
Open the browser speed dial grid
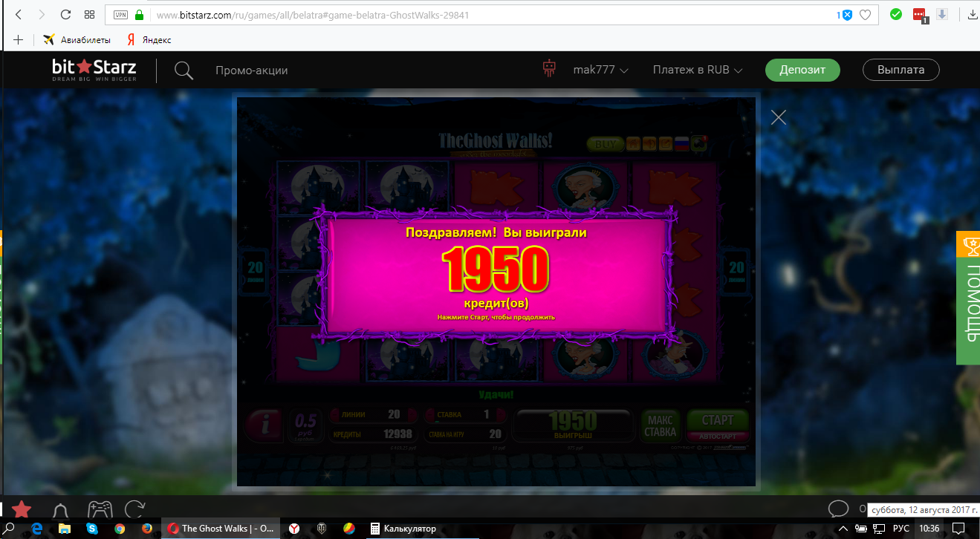pyautogui.click(x=89, y=15)
